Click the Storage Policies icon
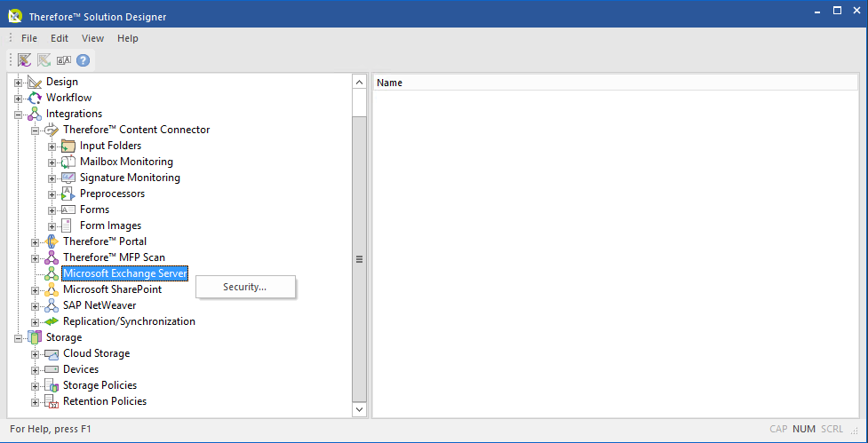Image resolution: width=868 pixels, height=443 pixels. (x=52, y=385)
